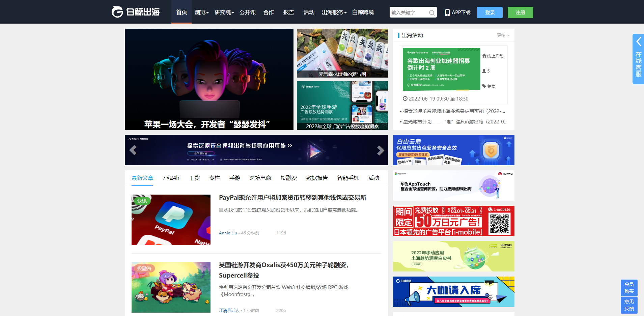Click the green 注册 button
644x316 pixels.
pos(521,12)
